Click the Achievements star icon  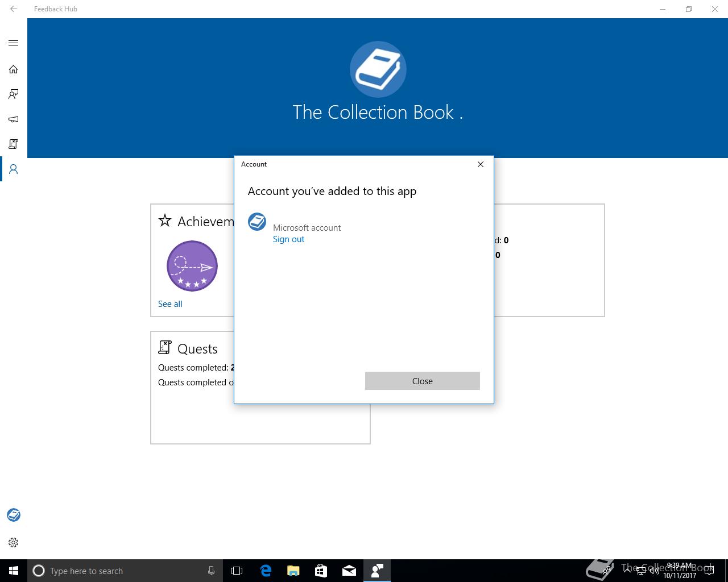point(165,221)
